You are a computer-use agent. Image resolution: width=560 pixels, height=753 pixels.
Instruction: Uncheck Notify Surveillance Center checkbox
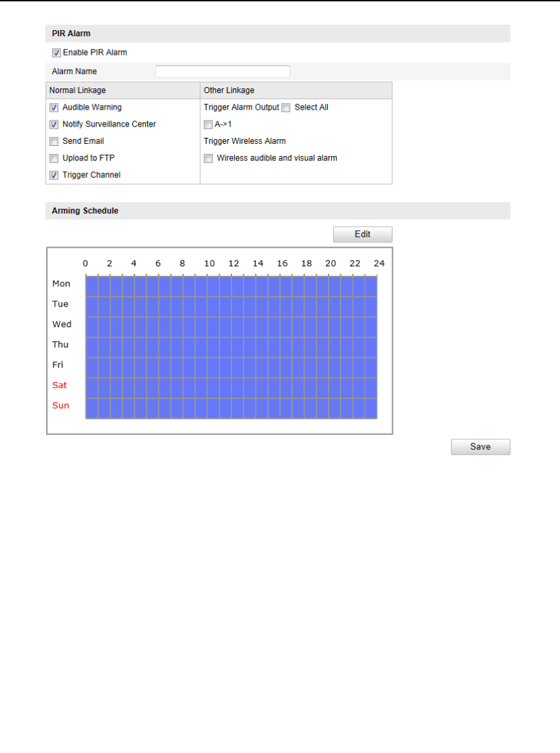(x=54, y=124)
